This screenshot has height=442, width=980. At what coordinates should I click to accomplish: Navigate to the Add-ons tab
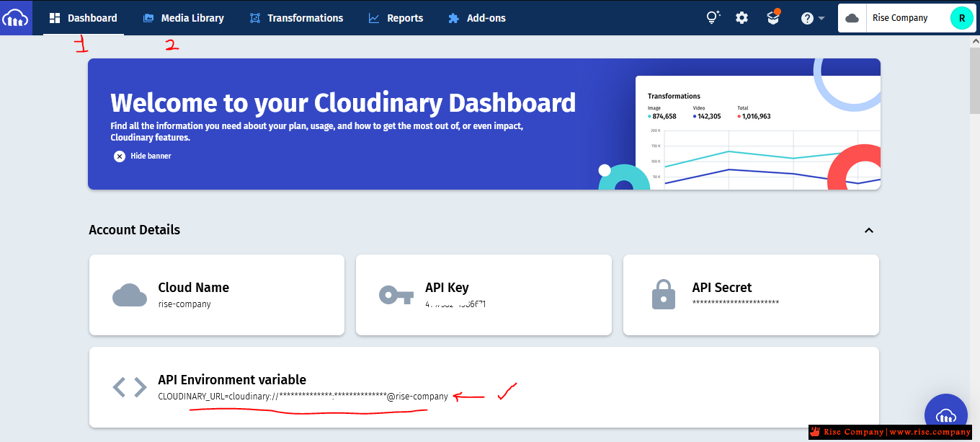[476, 18]
